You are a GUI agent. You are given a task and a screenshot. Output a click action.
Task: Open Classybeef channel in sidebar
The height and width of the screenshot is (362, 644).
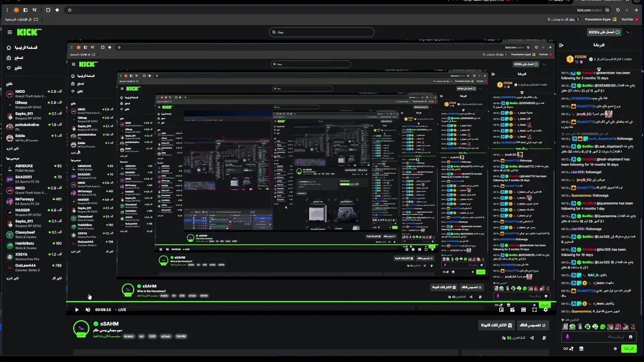[x=34, y=234]
